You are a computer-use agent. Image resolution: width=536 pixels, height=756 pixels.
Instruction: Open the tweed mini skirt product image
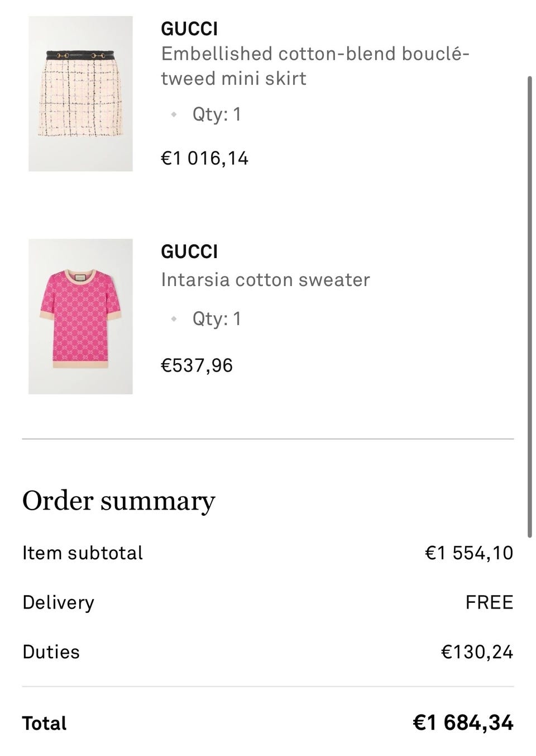[80, 93]
